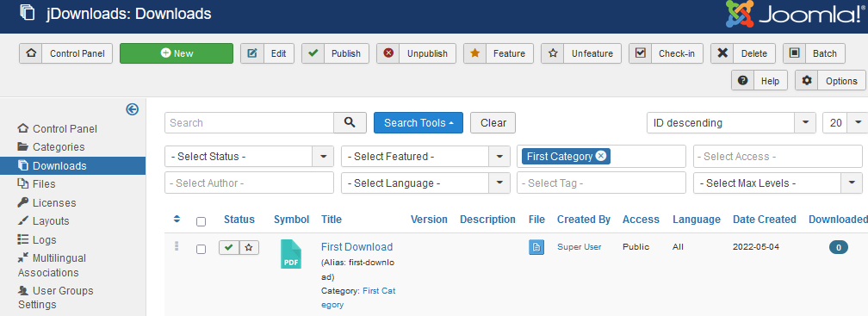Click the Select Tag filter field

point(601,183)
